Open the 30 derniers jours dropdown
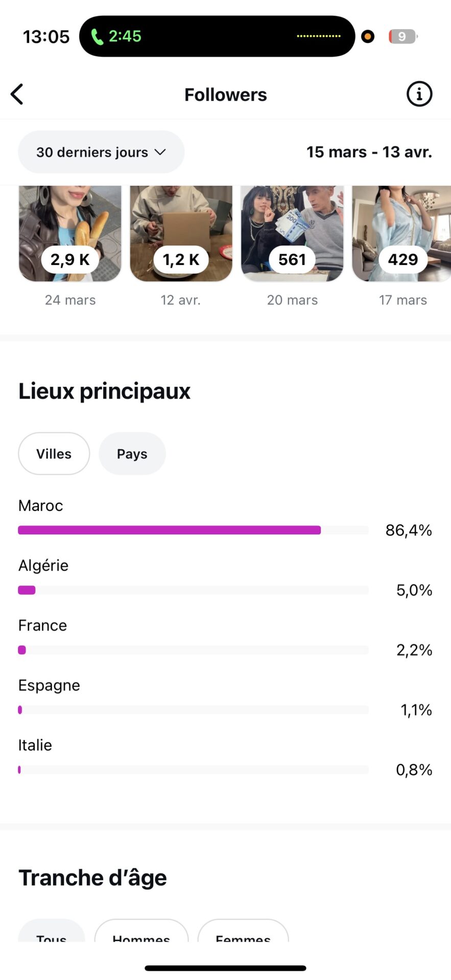This screenshot has height=980, width=451. point(101,152)
